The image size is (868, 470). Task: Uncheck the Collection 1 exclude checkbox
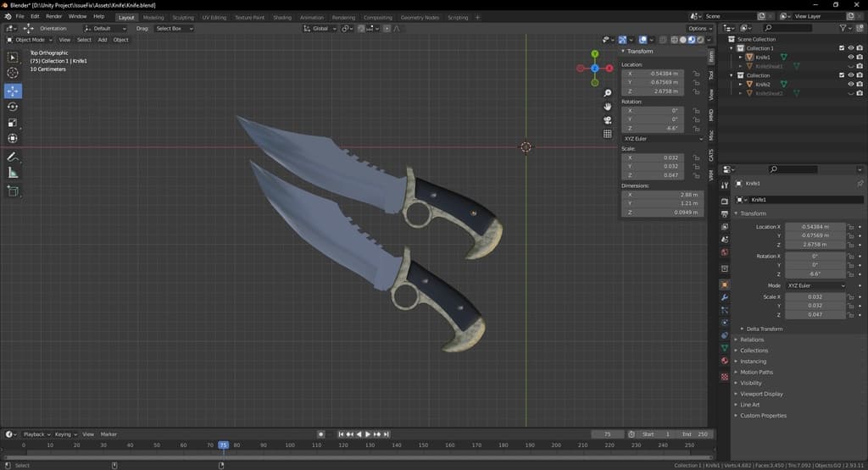(x=841, y=48)
